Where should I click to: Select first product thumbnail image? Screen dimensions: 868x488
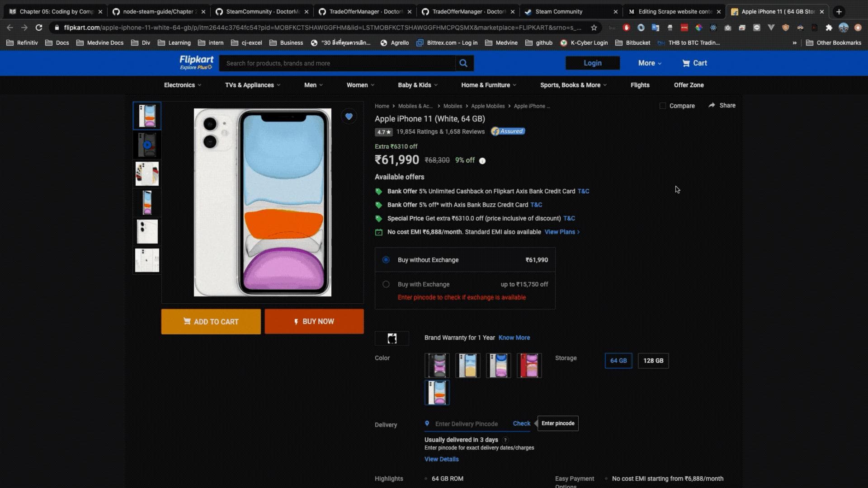[147, 116]
